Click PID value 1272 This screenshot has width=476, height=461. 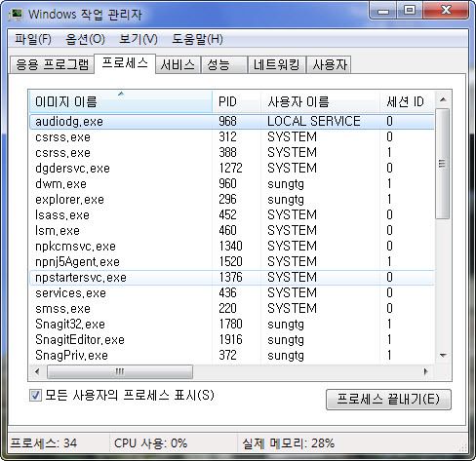coord(230,169)
